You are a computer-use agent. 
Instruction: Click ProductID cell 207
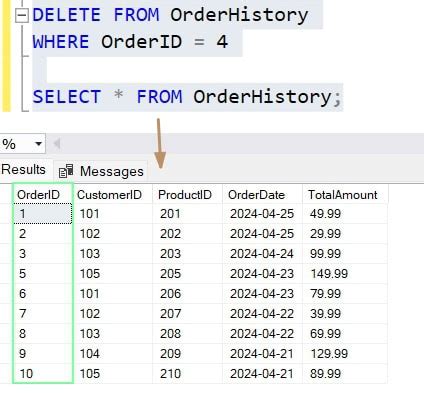click(x=187, y=314)
